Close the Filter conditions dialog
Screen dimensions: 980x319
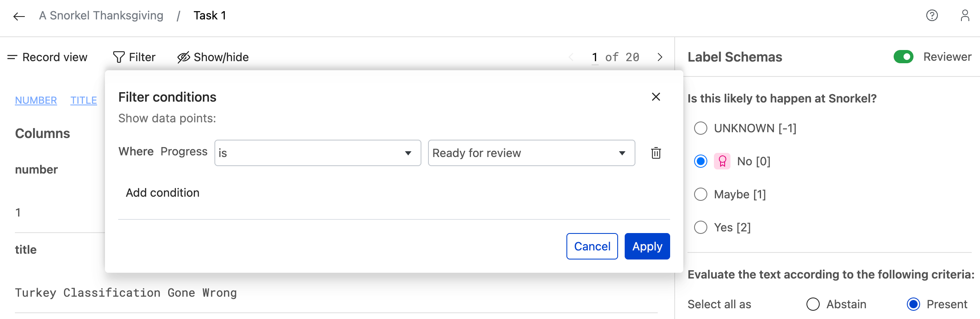coord(656,97)
